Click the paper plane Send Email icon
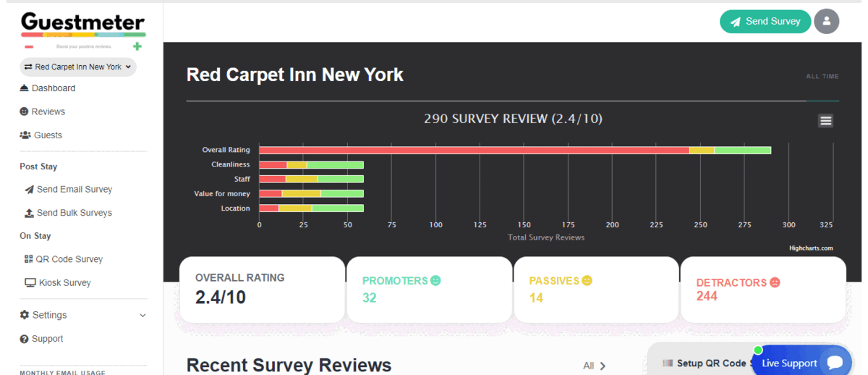The width and height of the screenshot is (868, 375). click(x=29, y=190)
